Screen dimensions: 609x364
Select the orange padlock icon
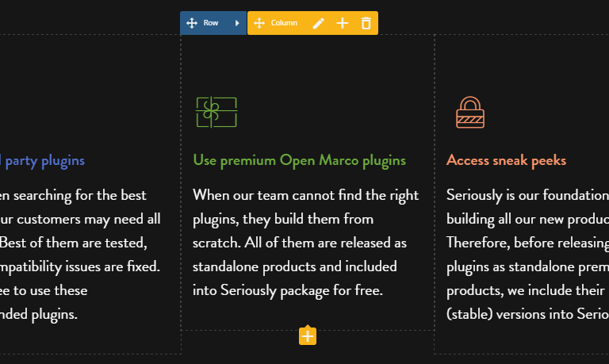470,113
